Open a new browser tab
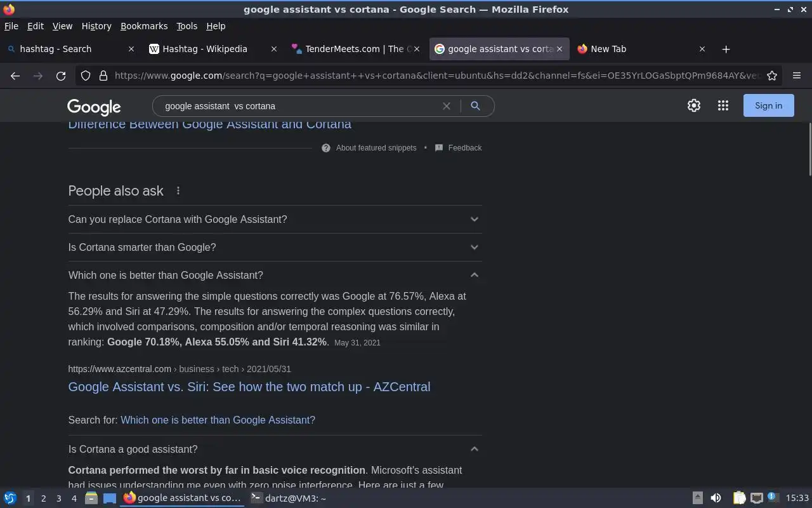812x508 pixels. (726, 49)
